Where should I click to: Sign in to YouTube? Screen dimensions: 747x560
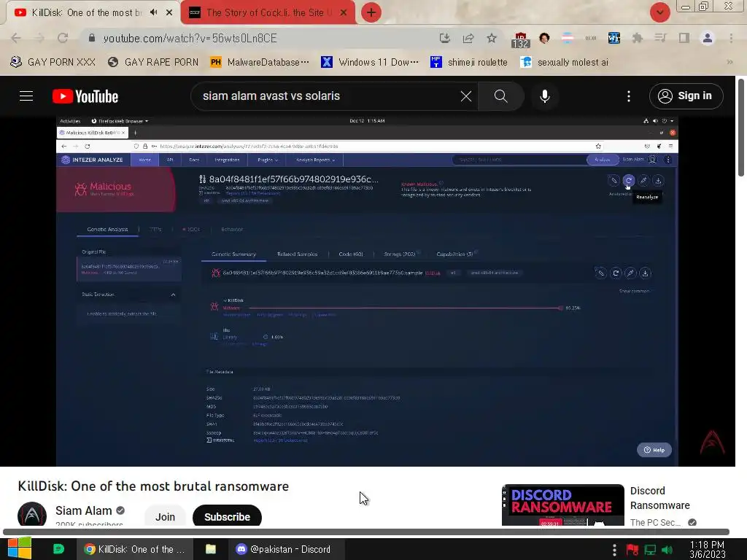pos(686,96)
